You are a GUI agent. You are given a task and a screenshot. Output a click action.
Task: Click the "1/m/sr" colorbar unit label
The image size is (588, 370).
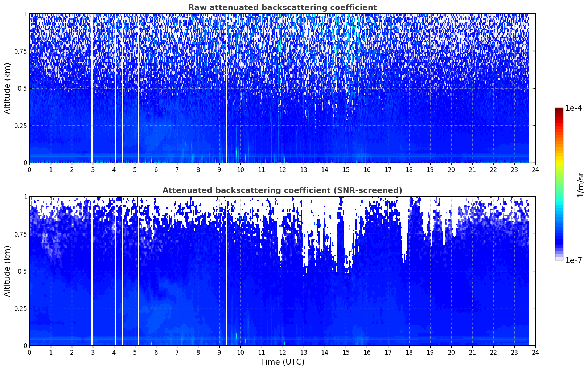pos(580,184)
